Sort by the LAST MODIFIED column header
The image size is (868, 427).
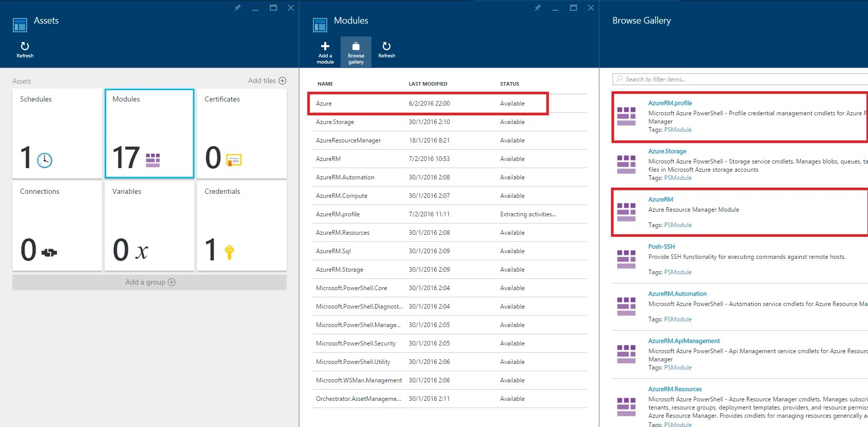(428, 84)
